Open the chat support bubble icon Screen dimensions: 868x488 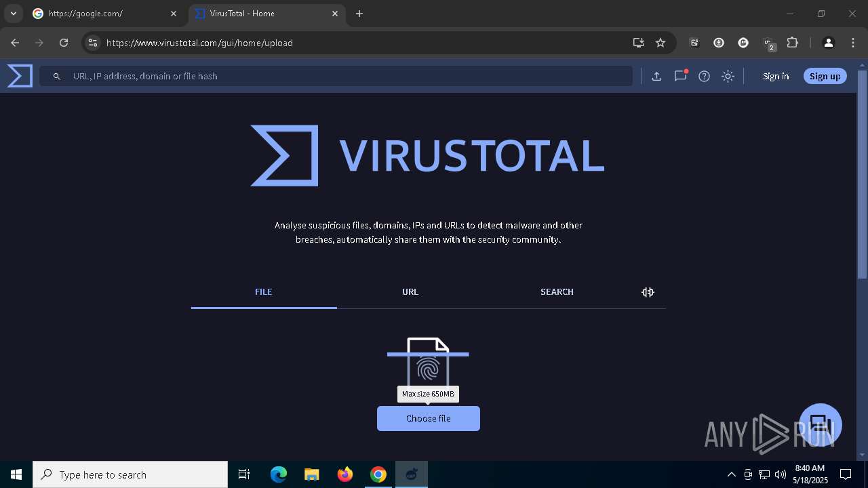tap(821, 425)
